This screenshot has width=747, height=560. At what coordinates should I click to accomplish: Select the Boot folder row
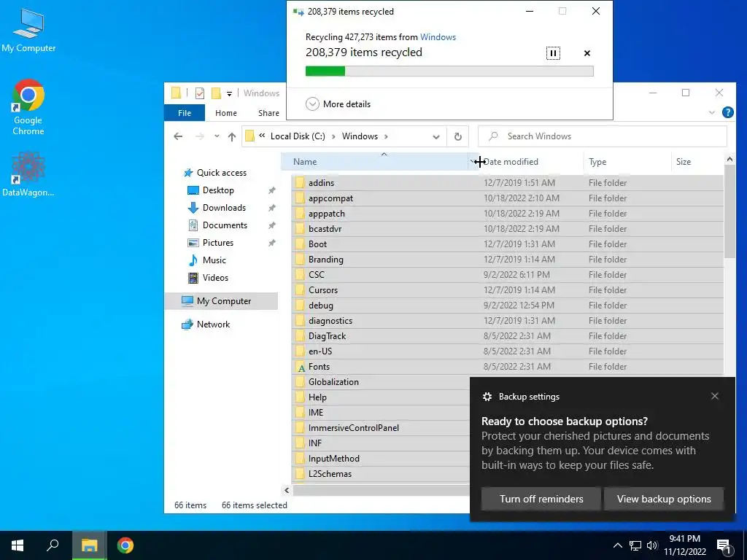(x=507, y=244)
